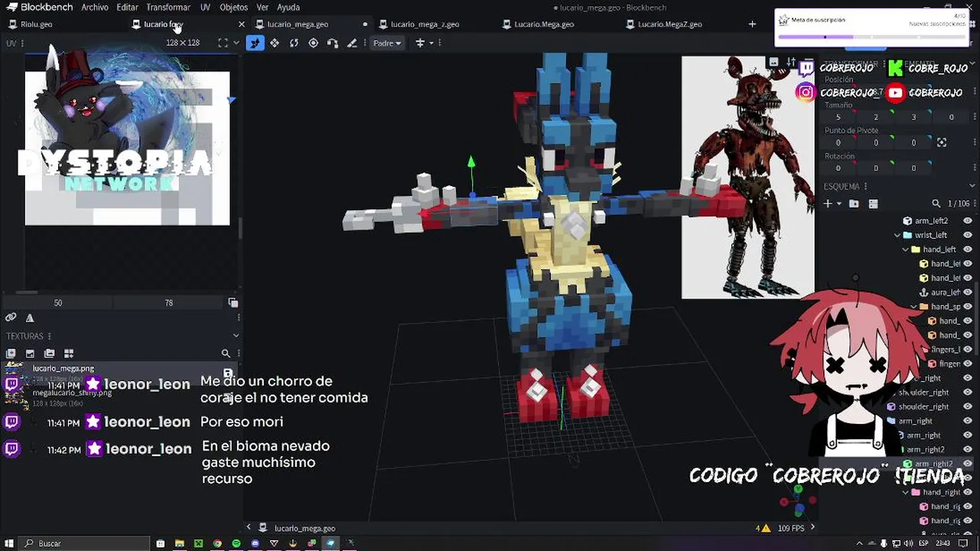Select the Paint tool icon
The width and height of the screenshot is (980, 551).
pyautogui.click(x=352, y=43)
